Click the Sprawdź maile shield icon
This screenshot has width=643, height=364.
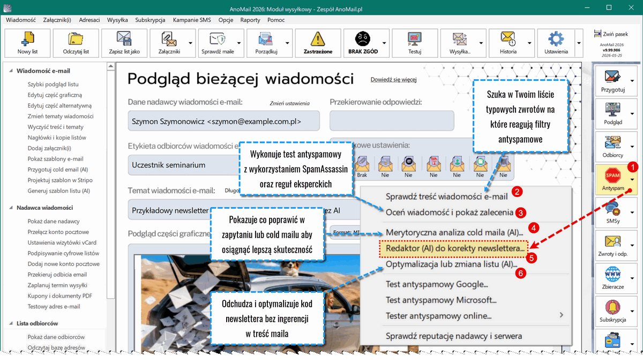pos(217,39)
